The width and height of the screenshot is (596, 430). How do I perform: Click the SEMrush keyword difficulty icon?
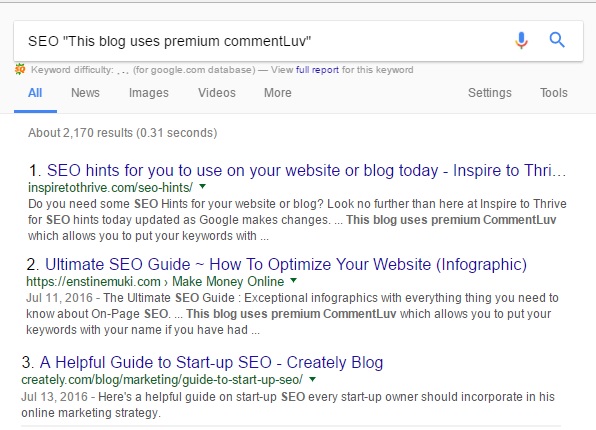point(20,70)
